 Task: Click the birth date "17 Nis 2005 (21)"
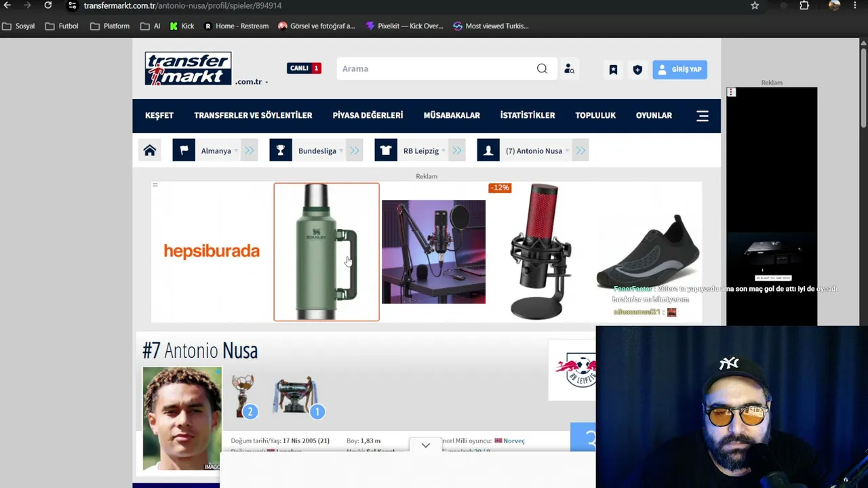click(306, 441)
